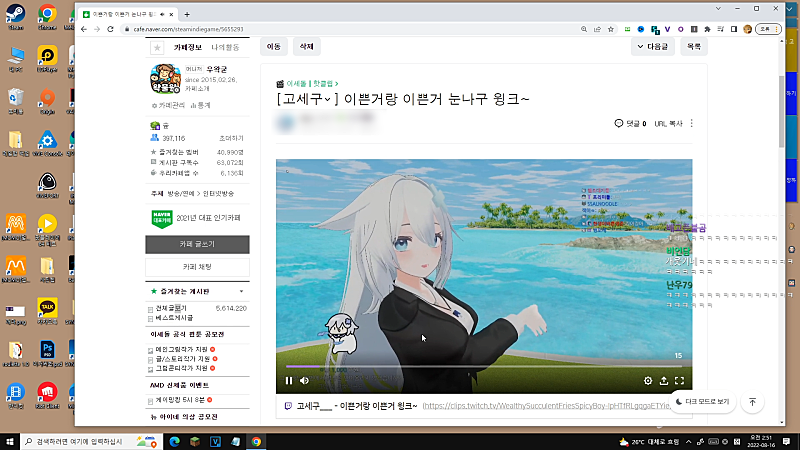Enter fullscreen mode on the video
The width and height of the screenshot is (800, 450).
(680, 381)
